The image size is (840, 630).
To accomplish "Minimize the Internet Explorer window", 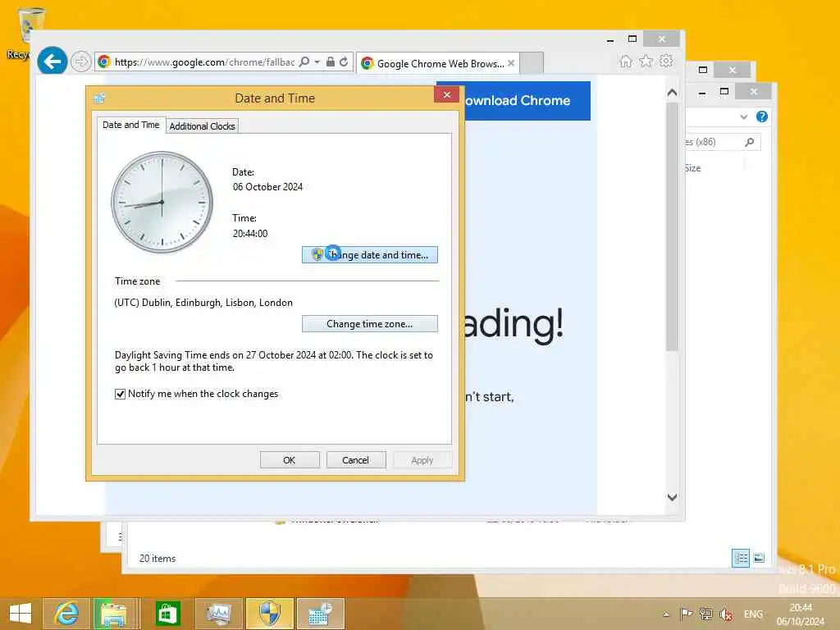I will click(x=610, y=39).
